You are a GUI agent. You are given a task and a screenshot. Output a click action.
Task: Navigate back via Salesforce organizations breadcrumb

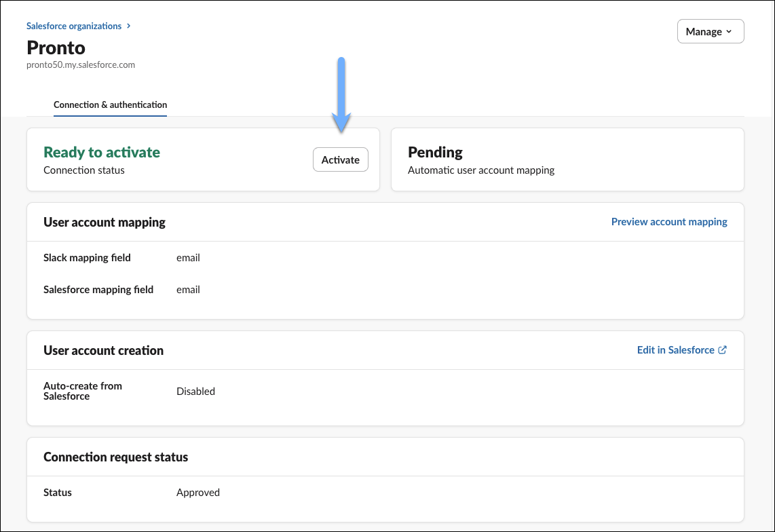(74, 26)
